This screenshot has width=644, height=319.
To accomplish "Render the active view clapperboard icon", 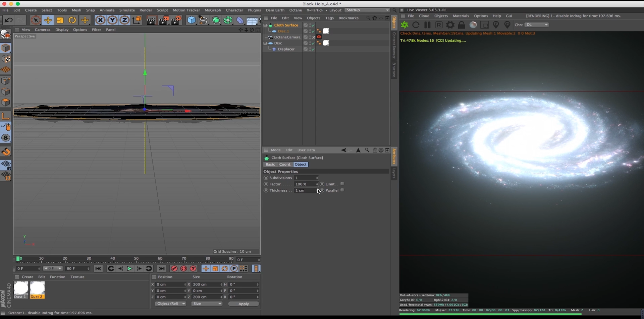I will point(151,20).
